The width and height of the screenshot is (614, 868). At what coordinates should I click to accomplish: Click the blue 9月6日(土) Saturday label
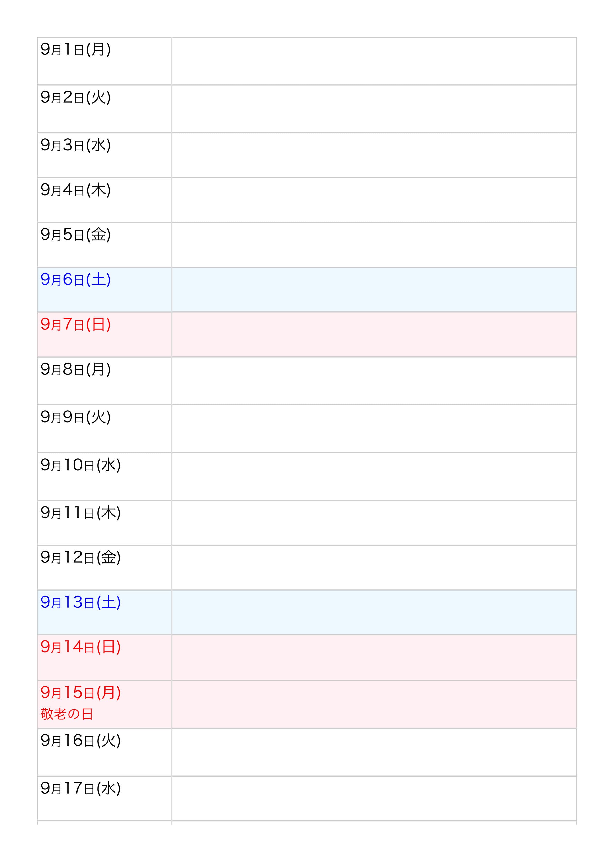point(75,280)
